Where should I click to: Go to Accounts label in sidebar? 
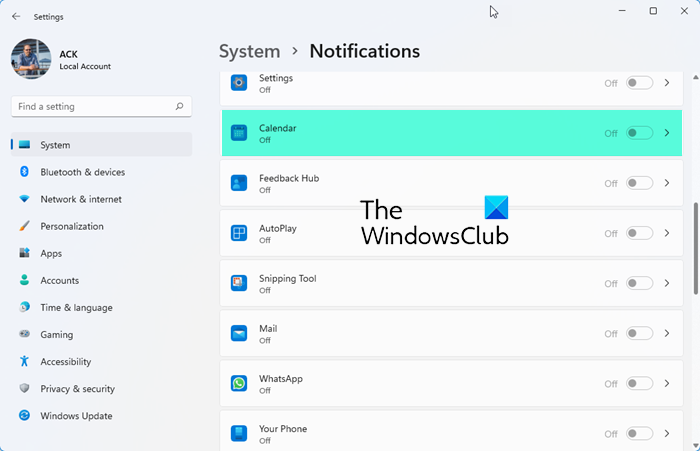59,280
